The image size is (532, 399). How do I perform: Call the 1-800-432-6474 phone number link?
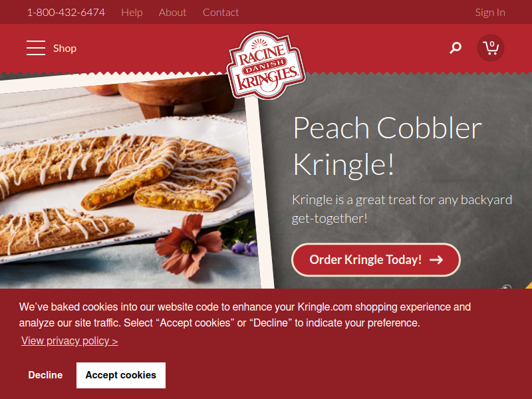click(66, 13)
